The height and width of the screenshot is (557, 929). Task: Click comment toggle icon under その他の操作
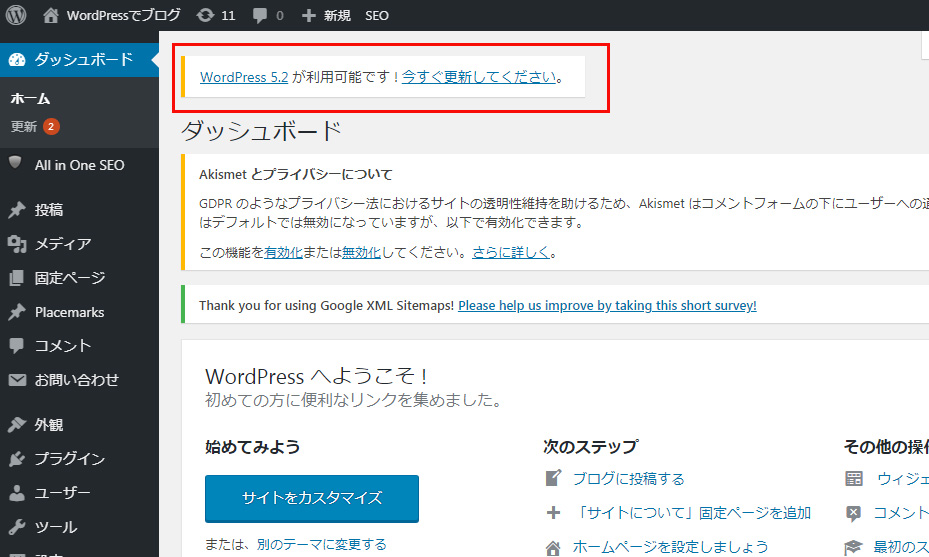[854, 513]
